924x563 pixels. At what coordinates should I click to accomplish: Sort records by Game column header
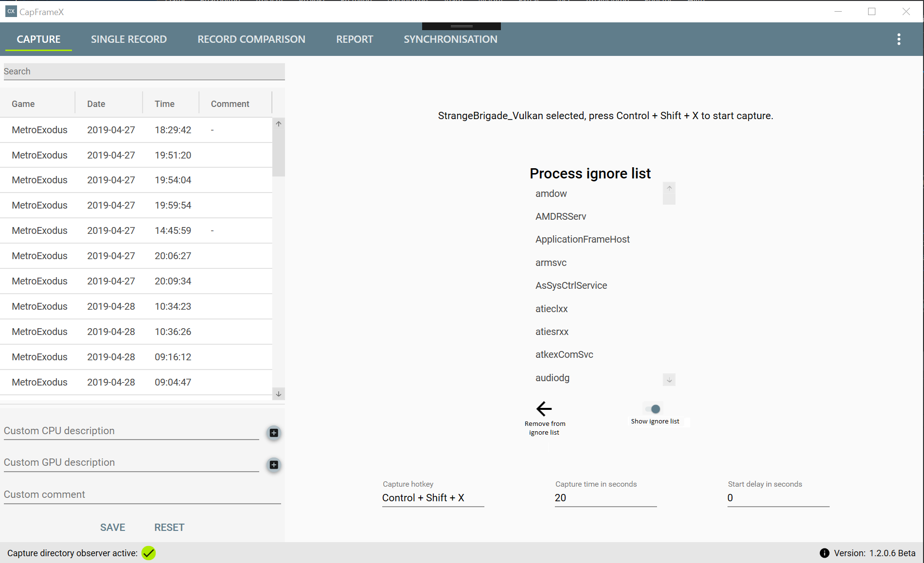click(x=38, y=104)
